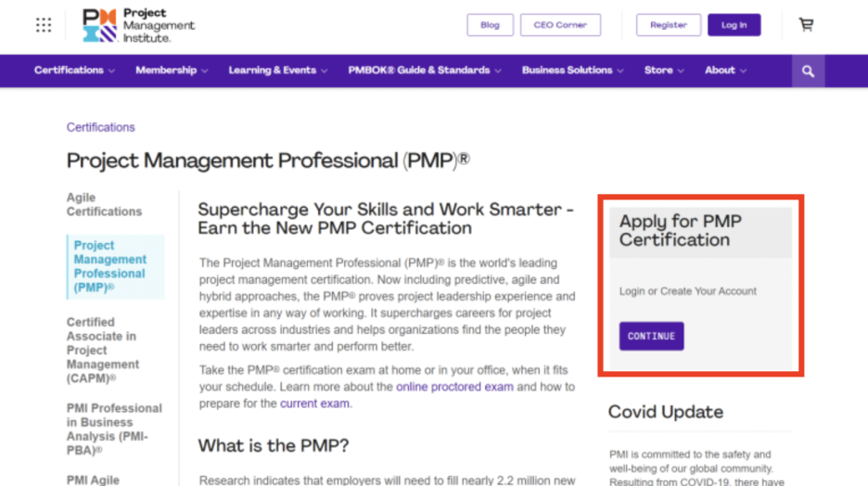Open the Business Solutions menu
868x486 pixels.
point(567,70)
